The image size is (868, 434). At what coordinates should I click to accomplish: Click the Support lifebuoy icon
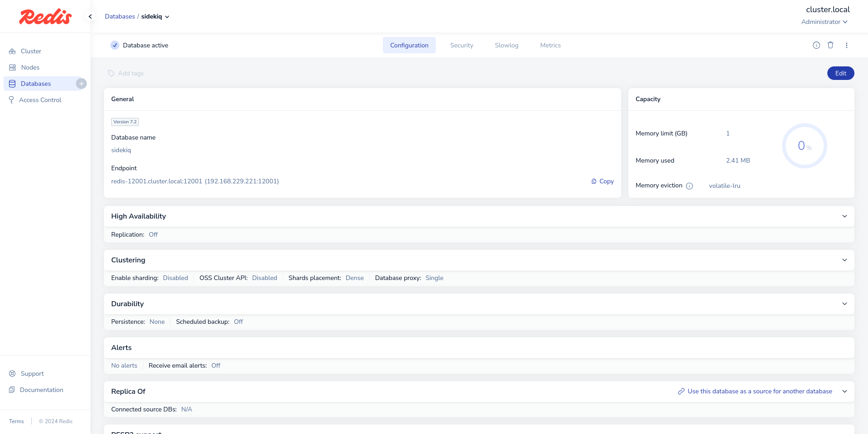12,374
